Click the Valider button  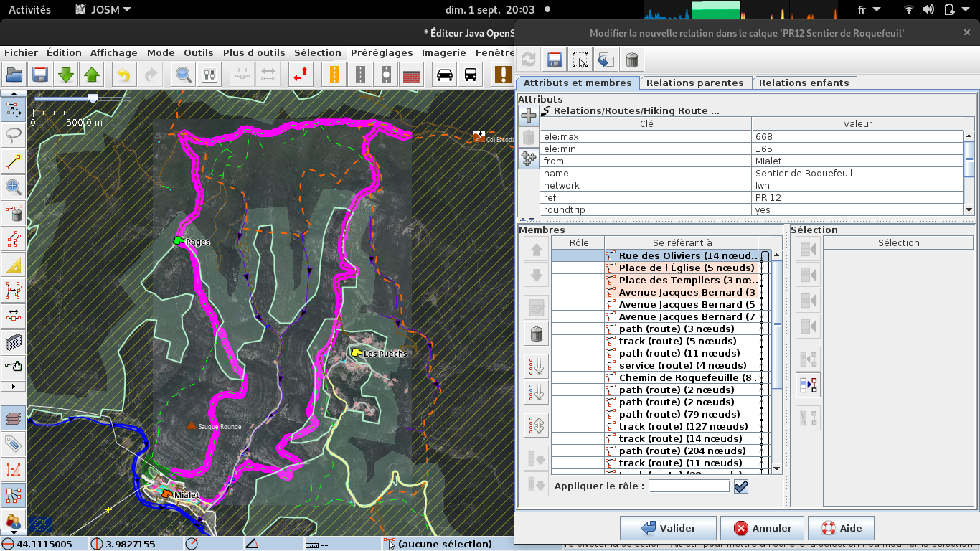click(668, 528)
